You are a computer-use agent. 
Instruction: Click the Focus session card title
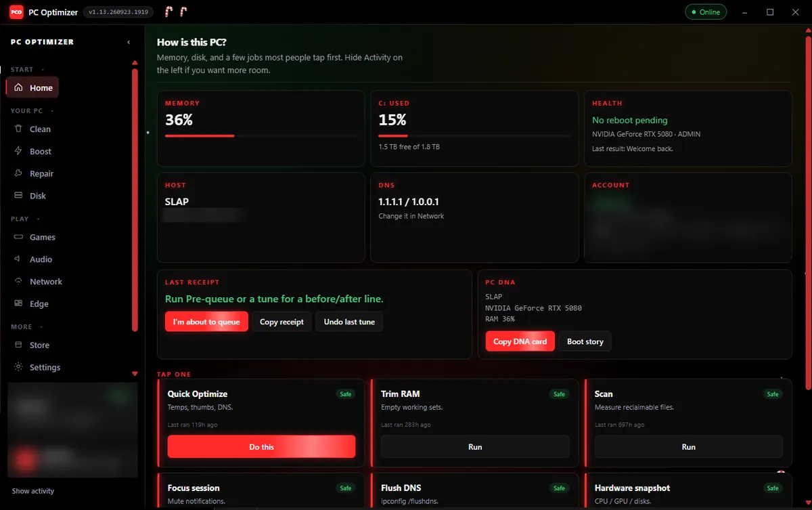coord(194,488)
